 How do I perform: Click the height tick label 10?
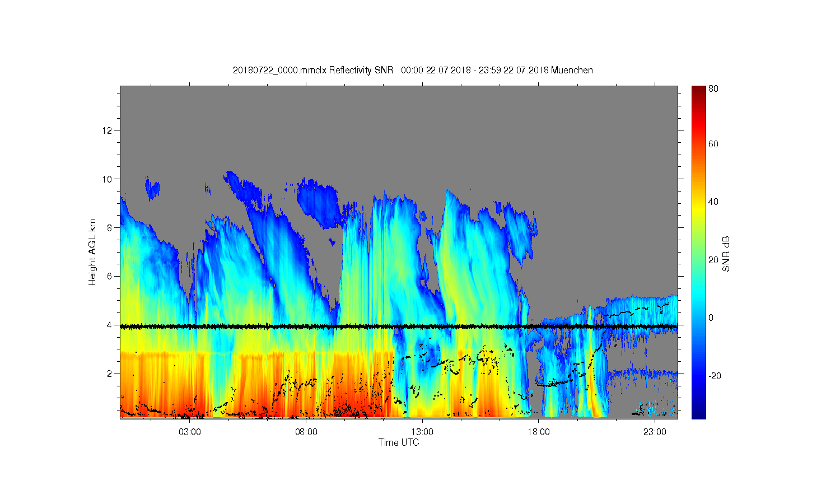(108, 179)
